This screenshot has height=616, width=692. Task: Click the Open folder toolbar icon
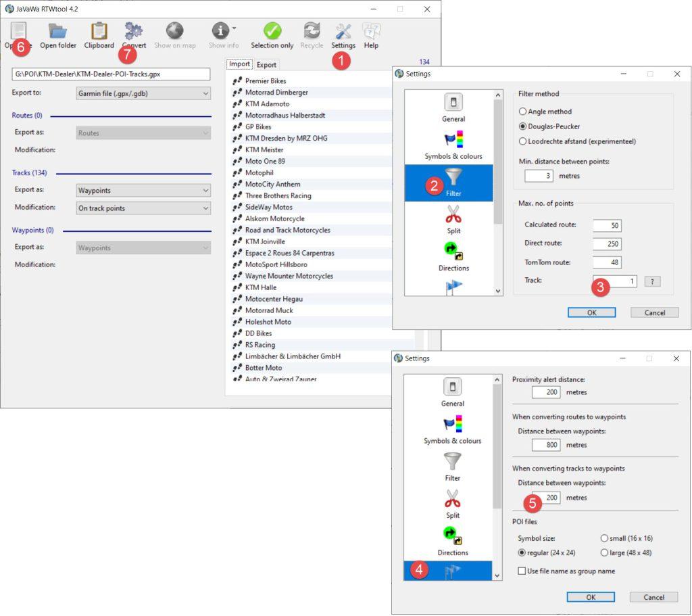click(57, 32)
